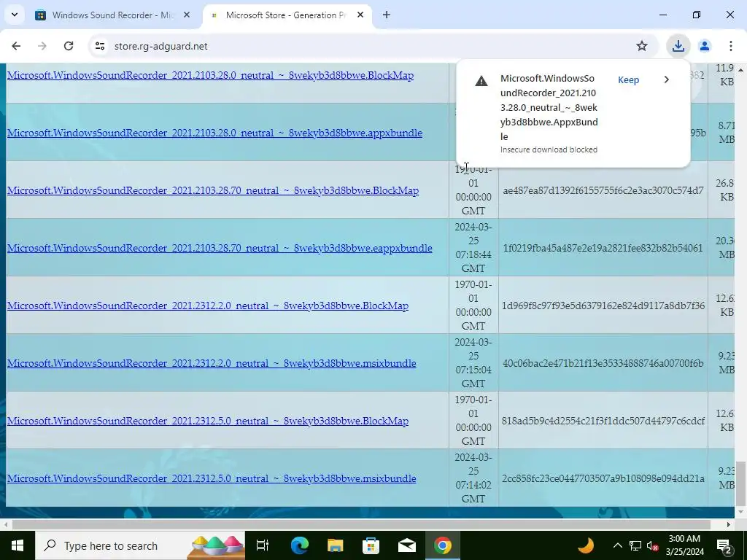
Task: View site information icon in address bar
Action: coord(99,46)
